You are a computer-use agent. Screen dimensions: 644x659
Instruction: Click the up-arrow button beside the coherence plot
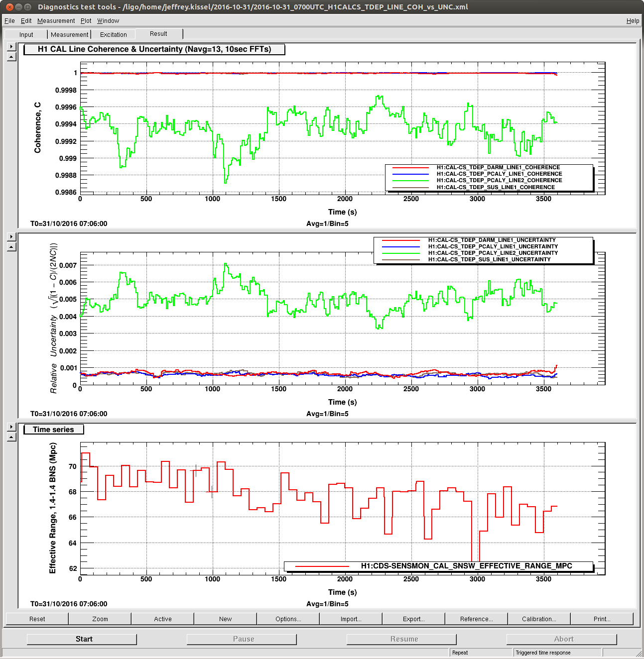[x=12, y=57]
